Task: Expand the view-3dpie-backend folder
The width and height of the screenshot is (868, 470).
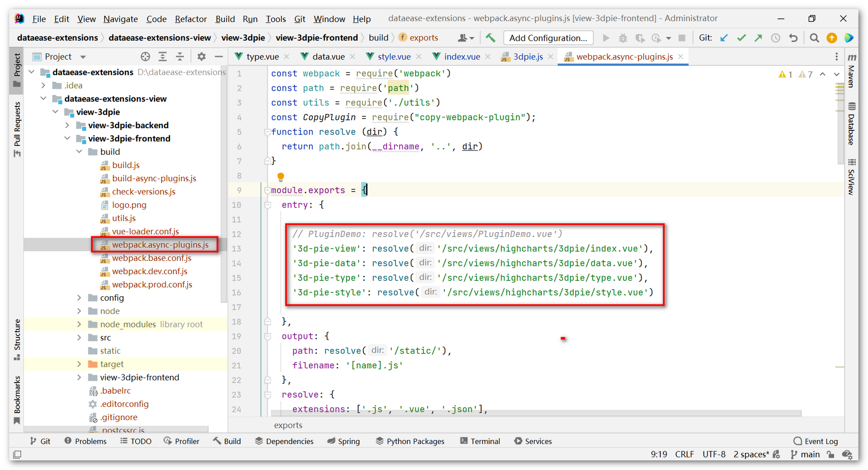Action: click(x=67, y=125)
